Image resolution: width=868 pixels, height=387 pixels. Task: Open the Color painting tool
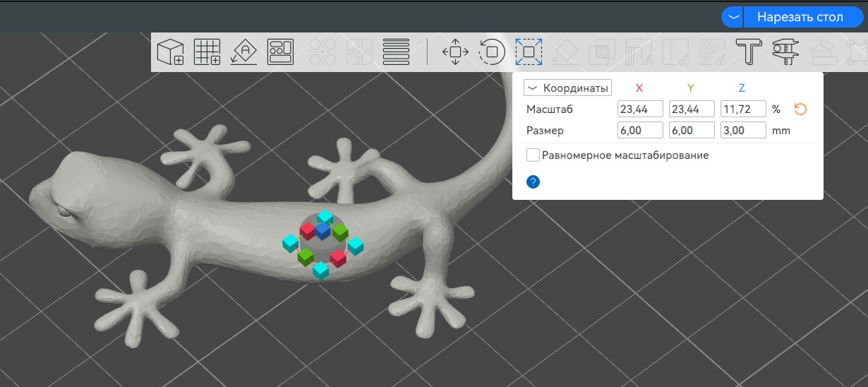point(712,52)
